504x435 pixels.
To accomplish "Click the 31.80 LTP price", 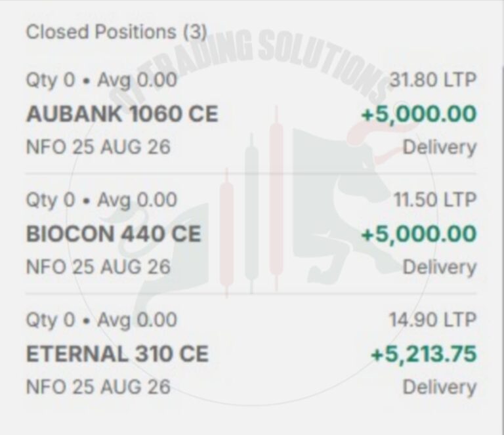I will (433, 79).
